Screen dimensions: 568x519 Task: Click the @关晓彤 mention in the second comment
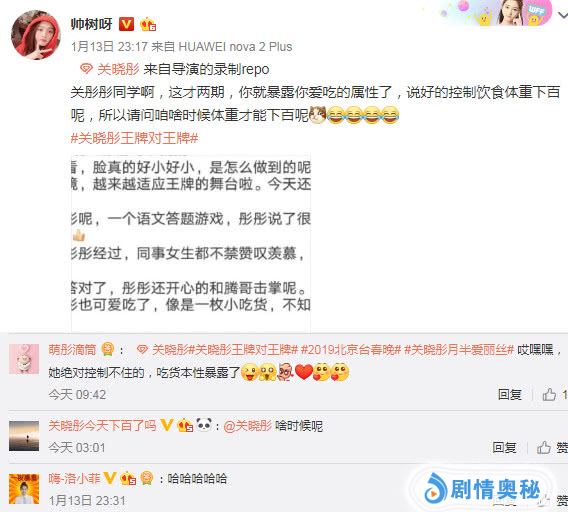[247, 426]
